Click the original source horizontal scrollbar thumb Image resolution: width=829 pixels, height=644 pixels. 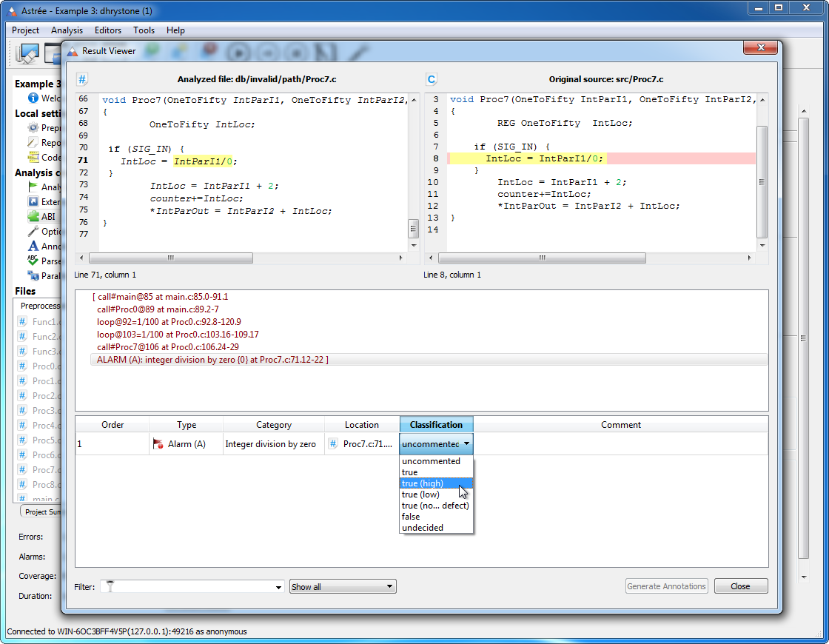[542, 258]
